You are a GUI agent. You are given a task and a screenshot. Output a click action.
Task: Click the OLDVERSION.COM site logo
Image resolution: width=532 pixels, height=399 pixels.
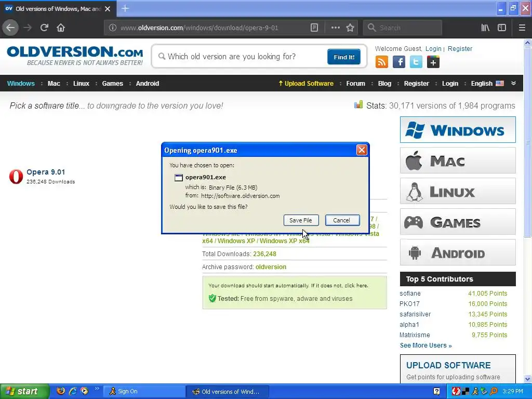[x=75, y=55]
